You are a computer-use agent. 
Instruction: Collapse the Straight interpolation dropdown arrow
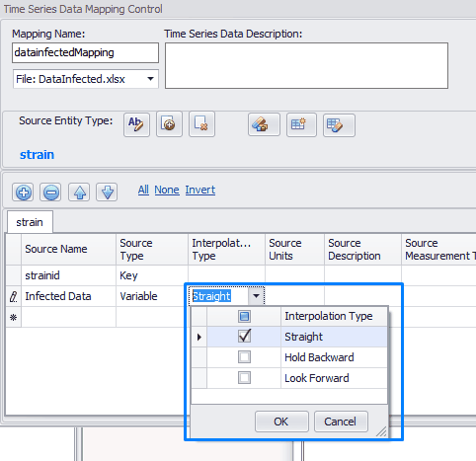pyautogui.click(x=256, y=296)
